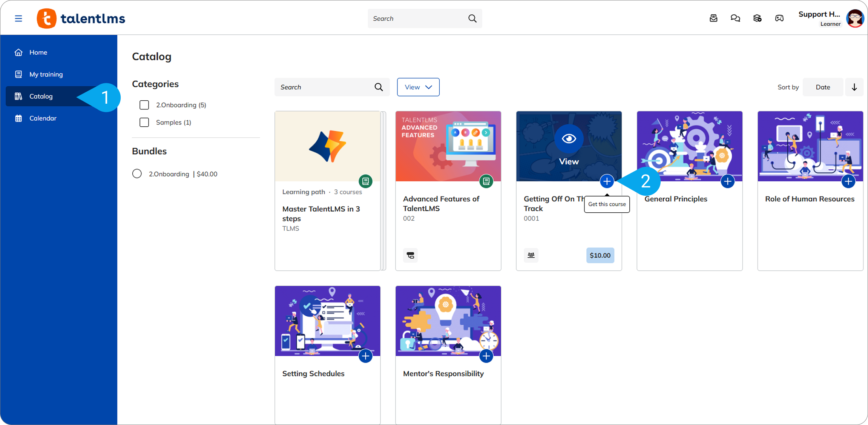Click the sort direction arrow icon

point(854,87)
